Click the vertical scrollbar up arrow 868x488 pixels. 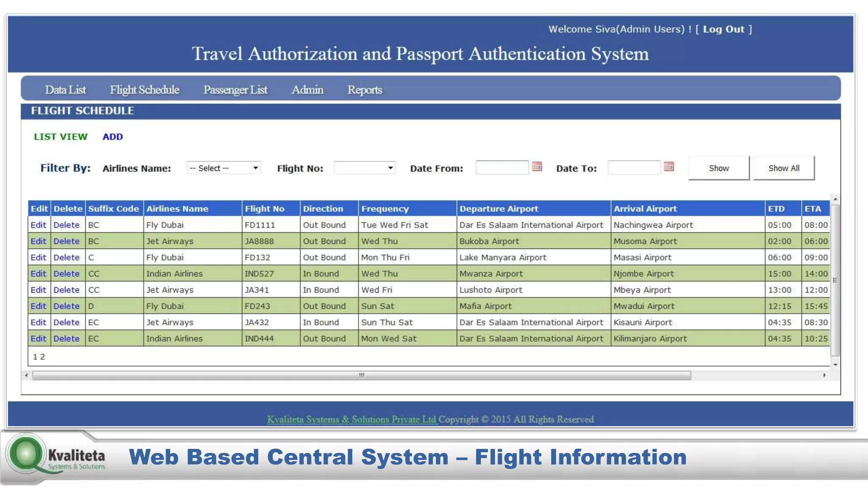835,199
